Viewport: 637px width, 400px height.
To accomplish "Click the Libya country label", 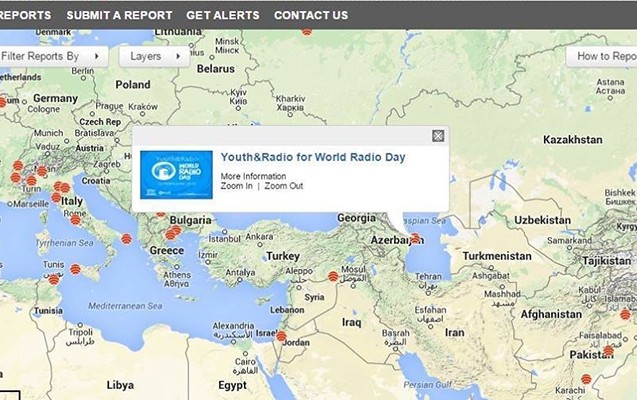I will click(x=120, y=385).
